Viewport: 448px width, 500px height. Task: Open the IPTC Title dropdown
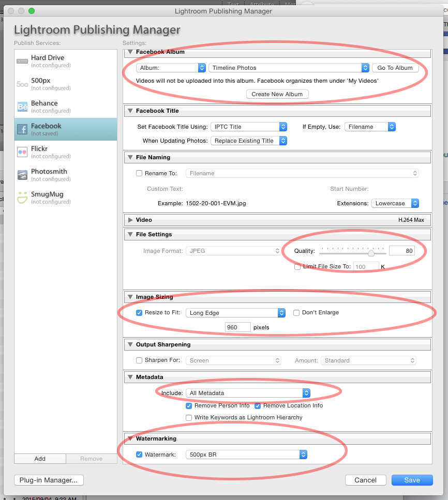coord(249,127)
